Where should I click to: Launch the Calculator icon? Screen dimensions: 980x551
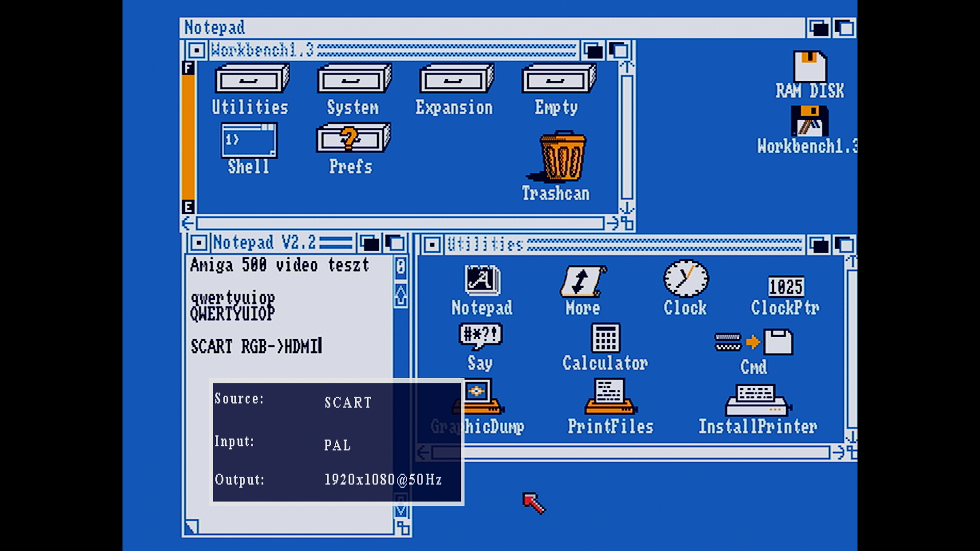(x=605, y=338)
